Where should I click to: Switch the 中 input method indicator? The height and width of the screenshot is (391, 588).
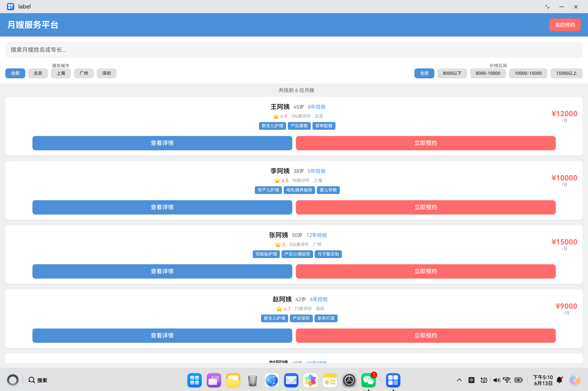point(472,380)
